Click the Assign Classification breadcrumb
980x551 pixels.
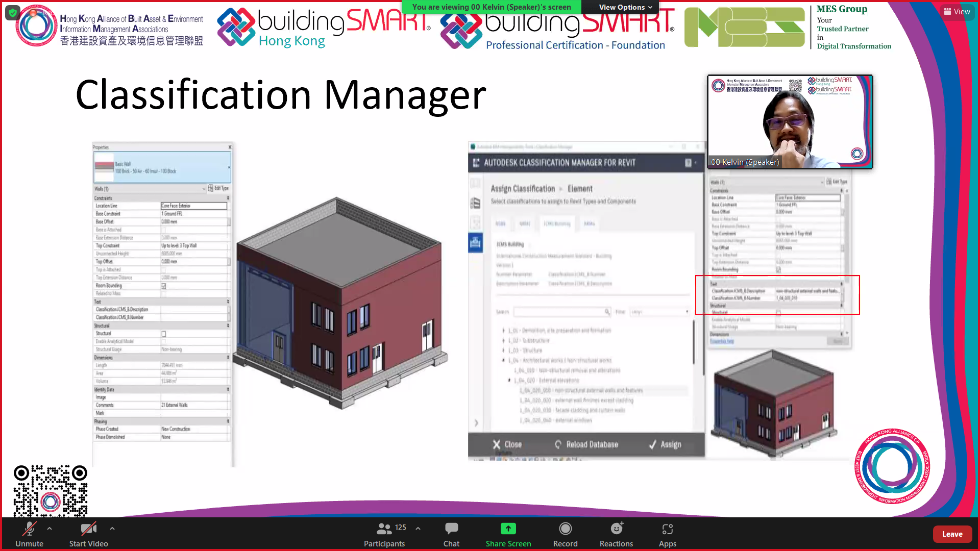click(x=523, y=189)
